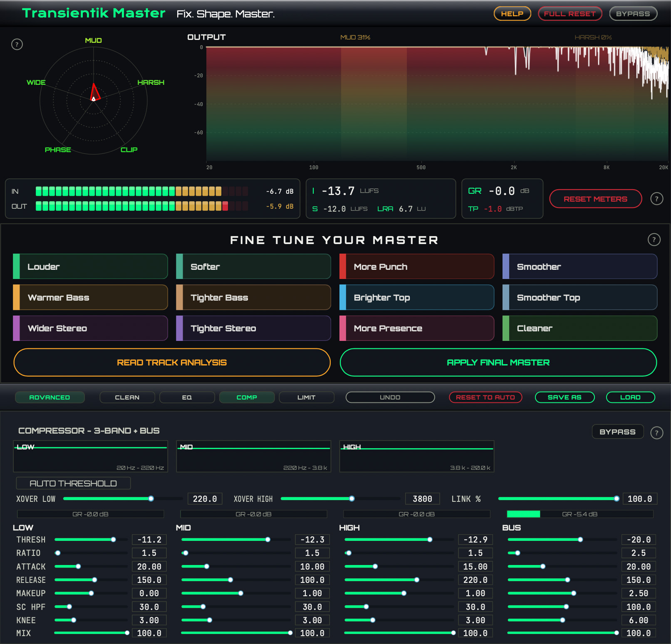The image size is (671, 644).
Task: Click HIGH THRESH value -12.9
Action: coord(475,540)
